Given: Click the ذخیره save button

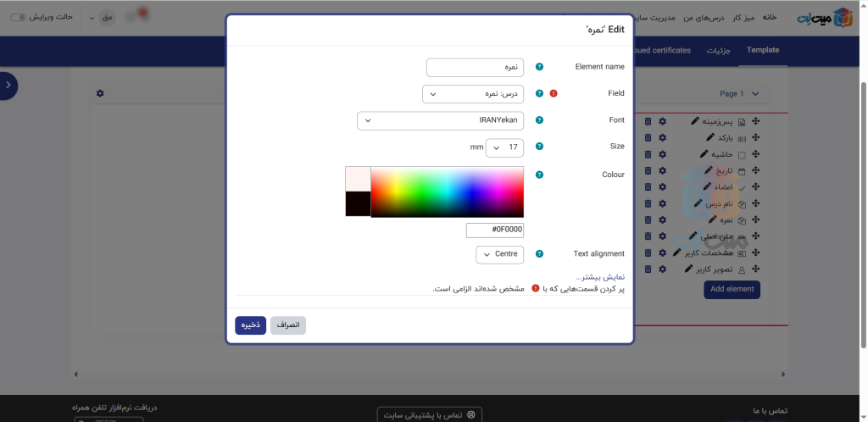Looking at the screenshot, I should tap(250, 325).
